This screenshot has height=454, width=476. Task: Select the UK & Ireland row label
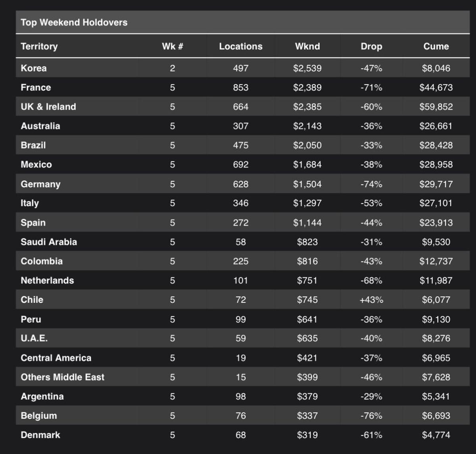pos(48,107)
